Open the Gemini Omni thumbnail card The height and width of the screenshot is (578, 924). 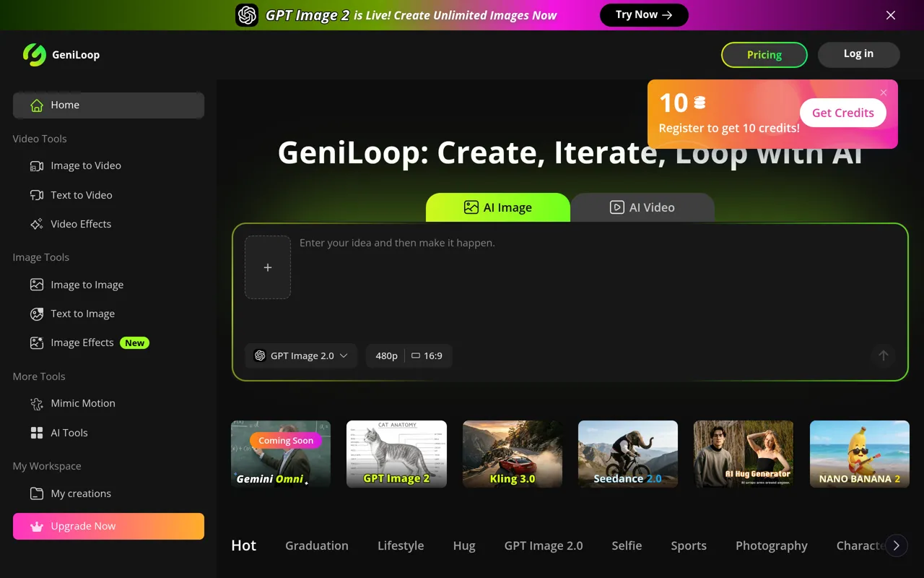(281, 454)
